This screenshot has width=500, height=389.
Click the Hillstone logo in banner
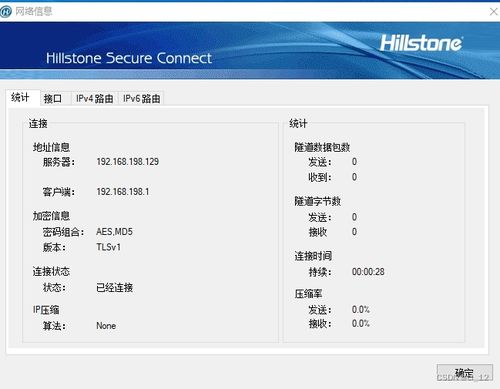421,43
